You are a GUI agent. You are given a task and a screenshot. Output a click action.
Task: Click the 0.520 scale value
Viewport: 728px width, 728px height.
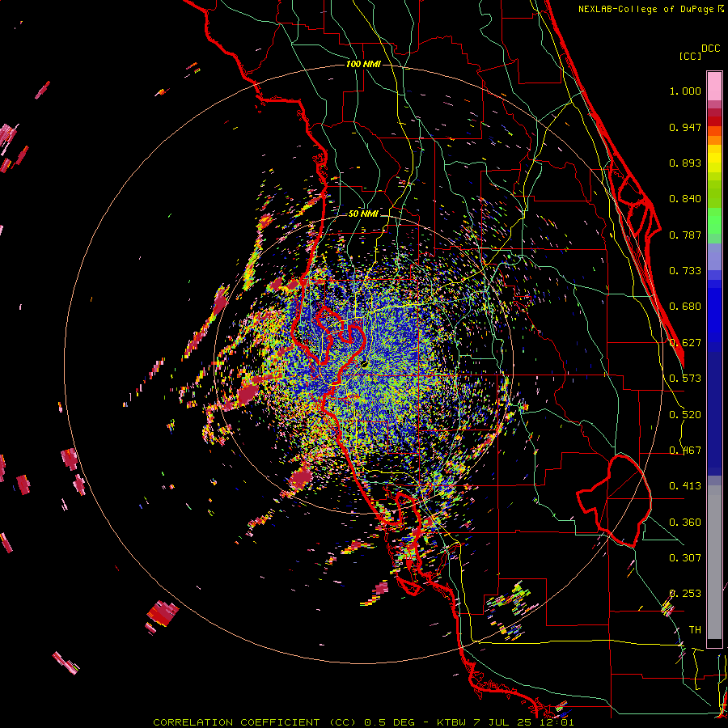click(x=685, y=415)
